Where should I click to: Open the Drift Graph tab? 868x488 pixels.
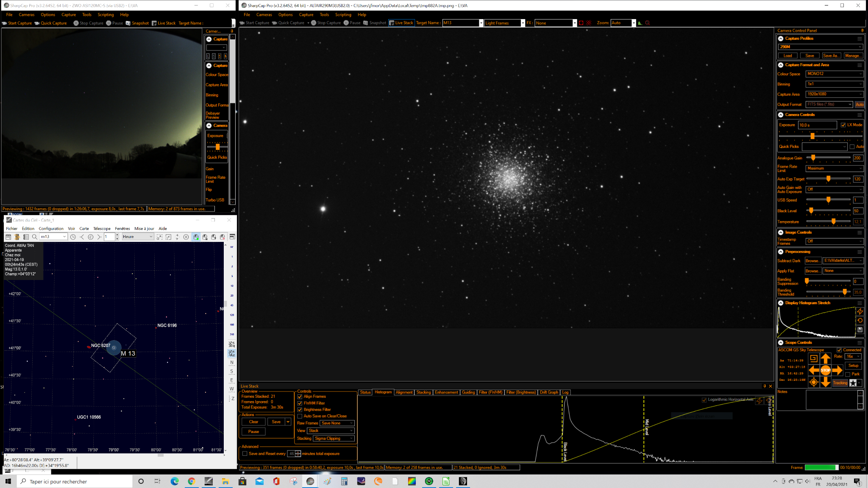click(549, 392)
